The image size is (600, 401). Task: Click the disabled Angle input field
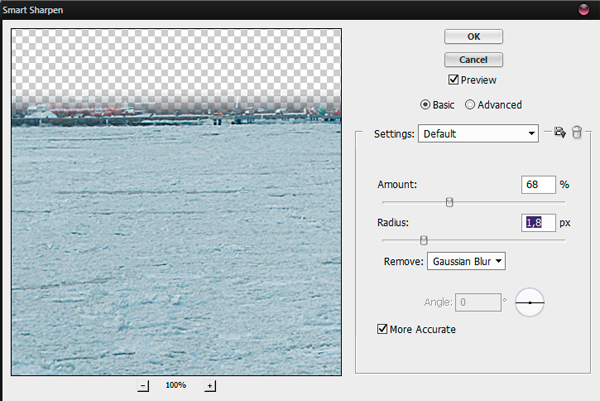[x=478, y=302]
